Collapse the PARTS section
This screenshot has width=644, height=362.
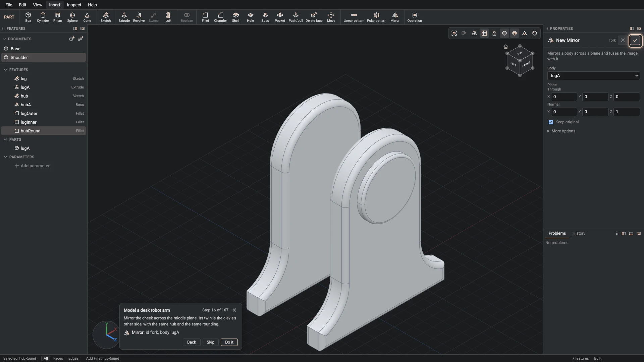click(5, 139)
